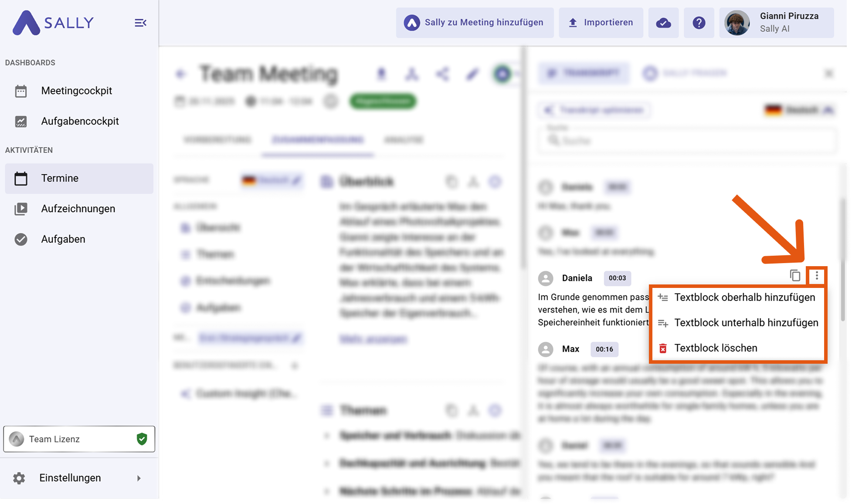
Task: Click the Sally logo
Action: point(53,23)
